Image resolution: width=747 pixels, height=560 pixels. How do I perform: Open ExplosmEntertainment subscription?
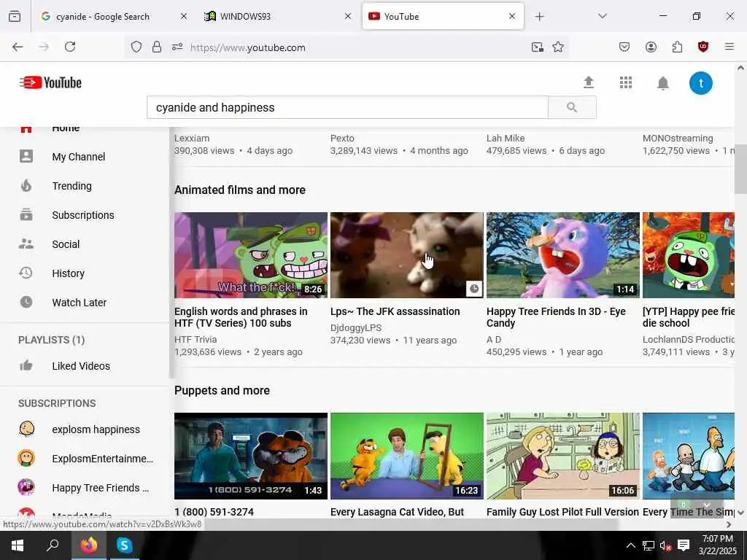(x=102, y=459)
